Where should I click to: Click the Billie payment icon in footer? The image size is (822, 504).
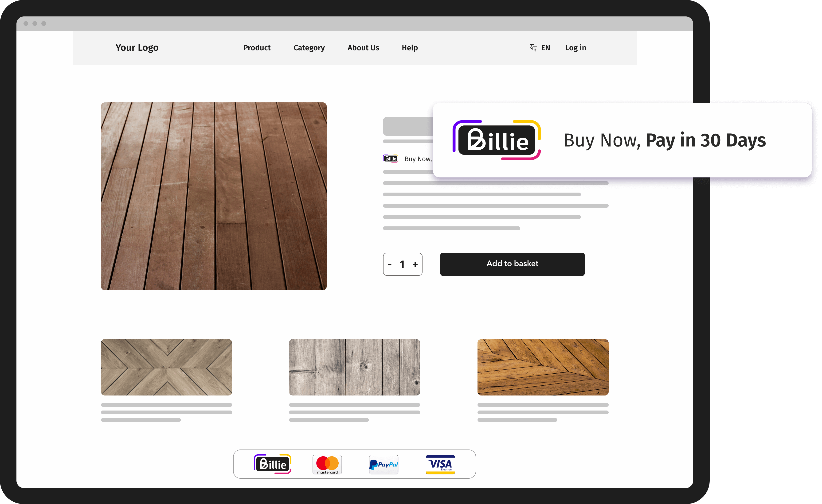pos(273,464)
